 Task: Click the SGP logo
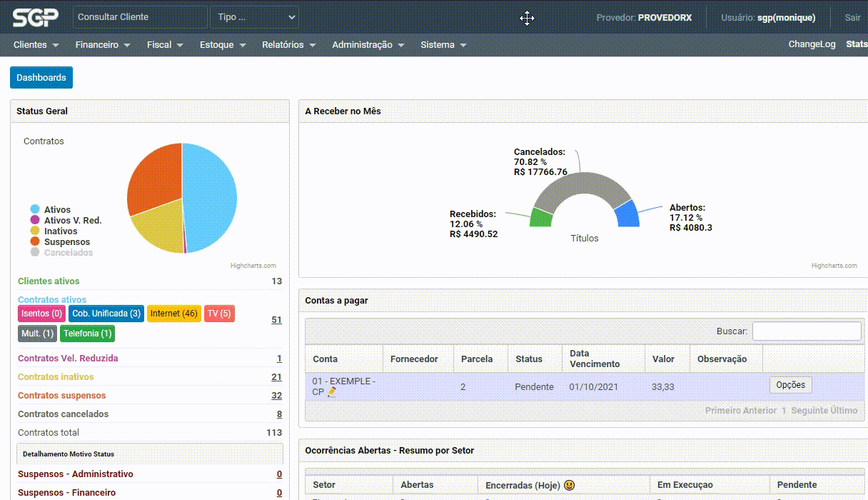tap(35, 17)
